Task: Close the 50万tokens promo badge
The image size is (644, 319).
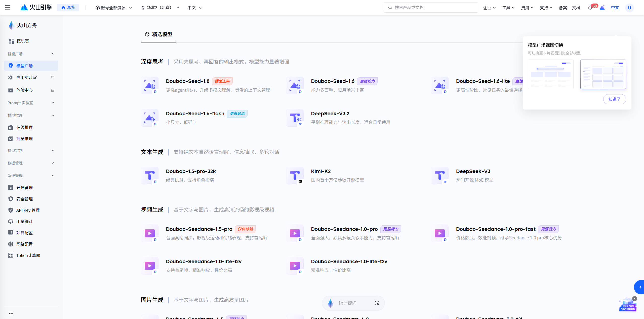Action: tap(635, 298)
